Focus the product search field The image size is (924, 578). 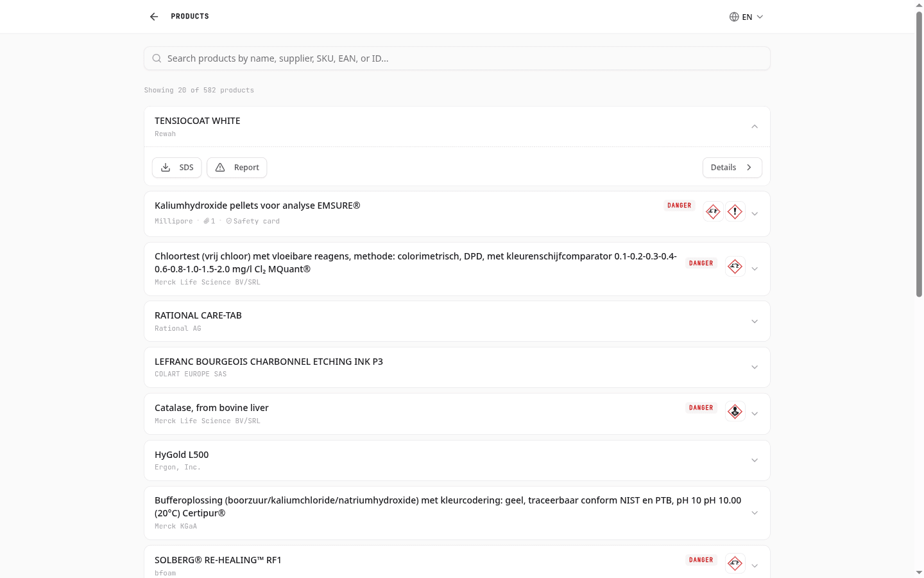click(457, 58)
